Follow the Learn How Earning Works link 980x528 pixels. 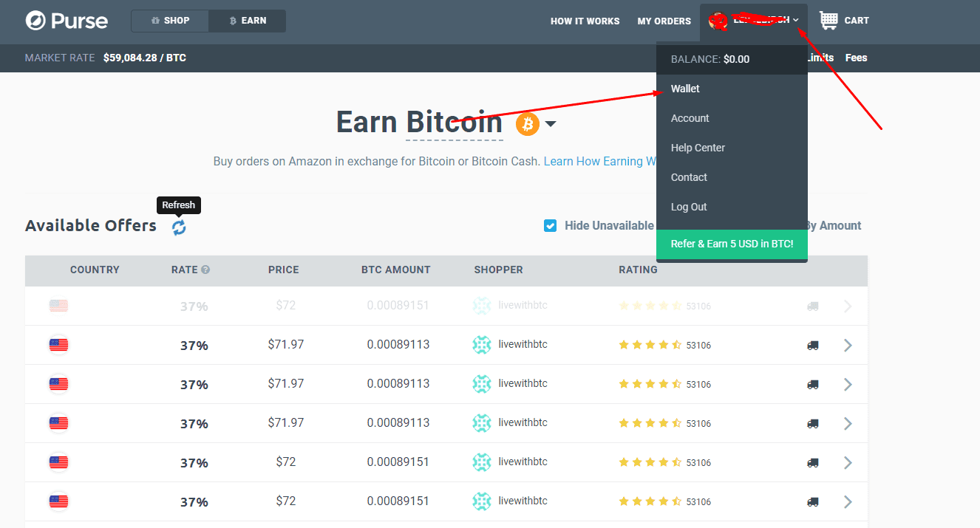(599, 161)
